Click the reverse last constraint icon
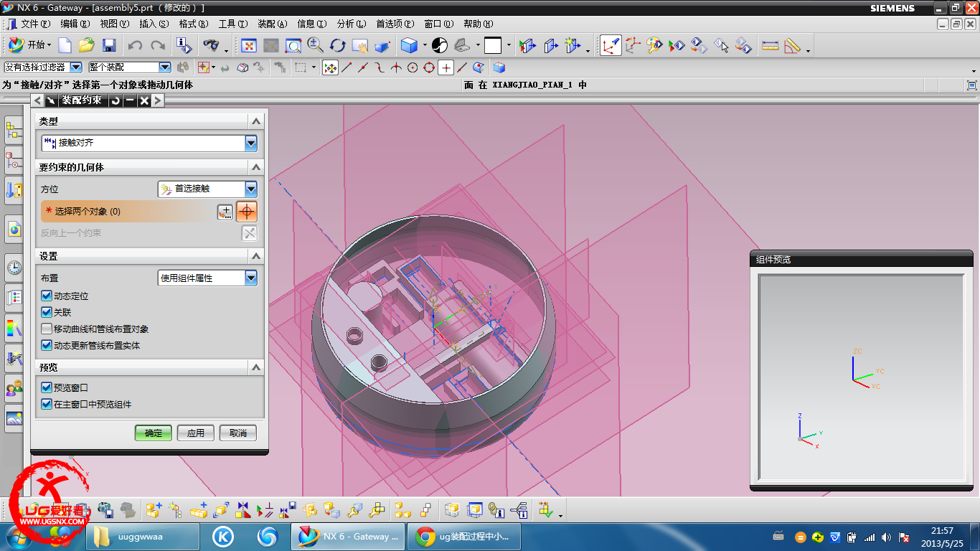This screenshot has height=551, width=980. click(249, 232)
